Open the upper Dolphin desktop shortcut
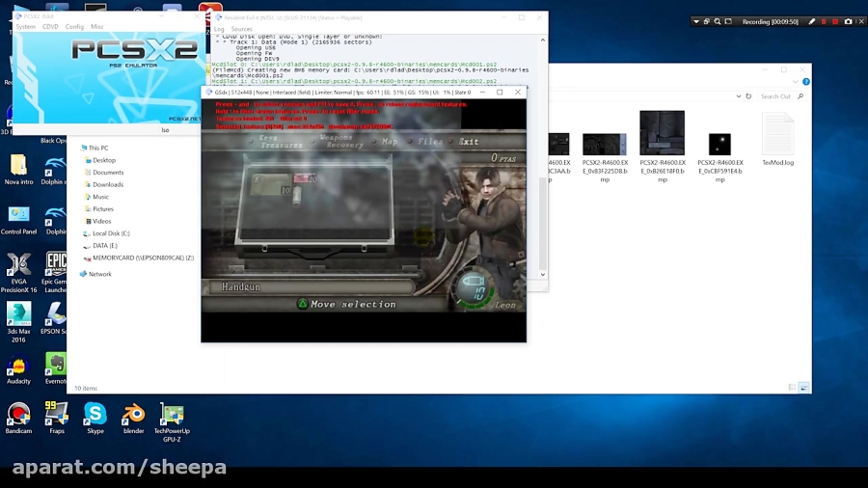This screenshot has height=488, width=868. pos(54,171)
